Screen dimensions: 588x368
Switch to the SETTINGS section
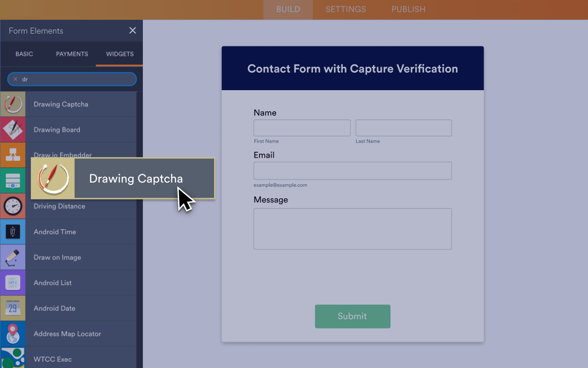tap(345, 9)
